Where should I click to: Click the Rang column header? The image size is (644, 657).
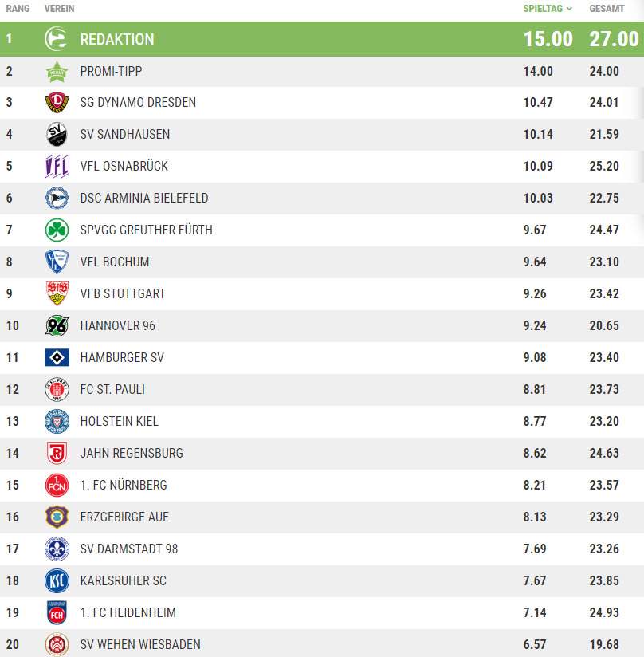click(x=18, y=9)
